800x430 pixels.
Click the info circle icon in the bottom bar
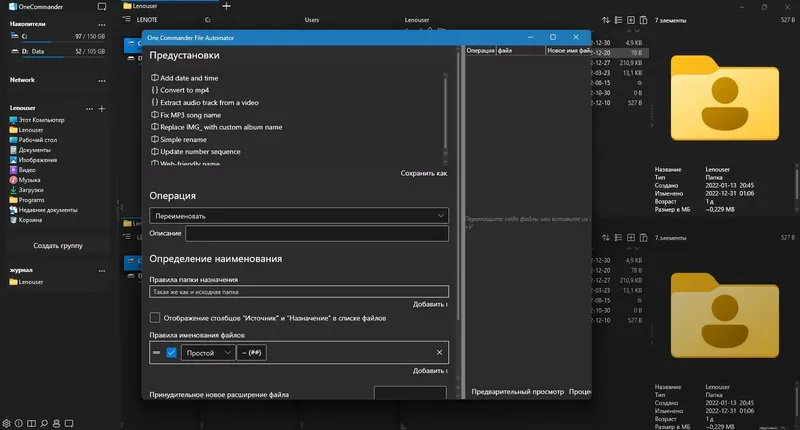coord(19,423)
